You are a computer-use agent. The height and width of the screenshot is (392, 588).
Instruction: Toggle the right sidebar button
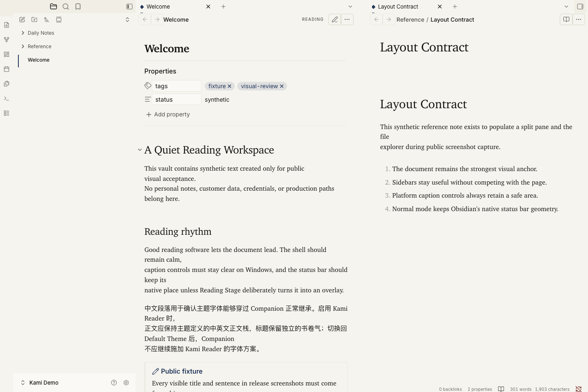click(580, 7)
